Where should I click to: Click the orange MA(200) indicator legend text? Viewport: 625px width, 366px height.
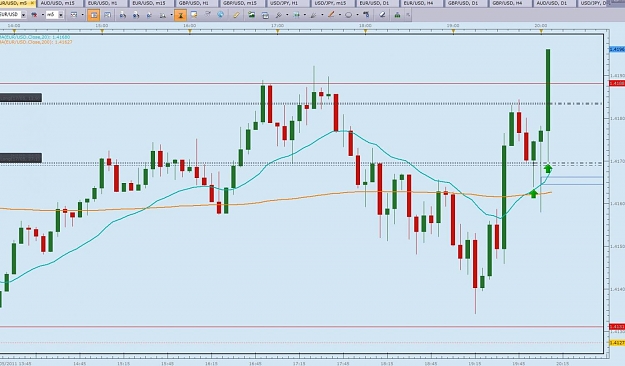tap(36, 42)
